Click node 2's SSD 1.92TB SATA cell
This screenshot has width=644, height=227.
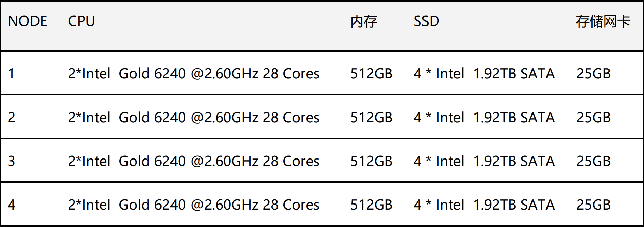[484, 118]
